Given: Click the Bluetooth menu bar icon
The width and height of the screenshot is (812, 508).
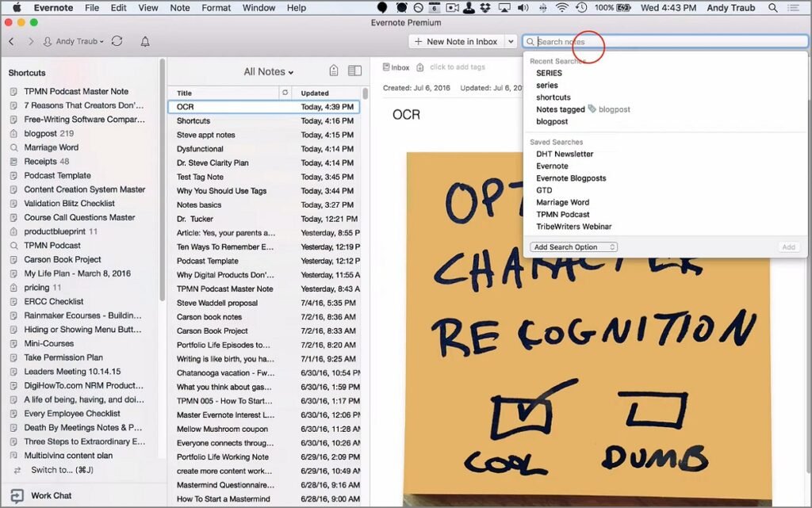Looking at the screenshot, I should tap(542, 8).
